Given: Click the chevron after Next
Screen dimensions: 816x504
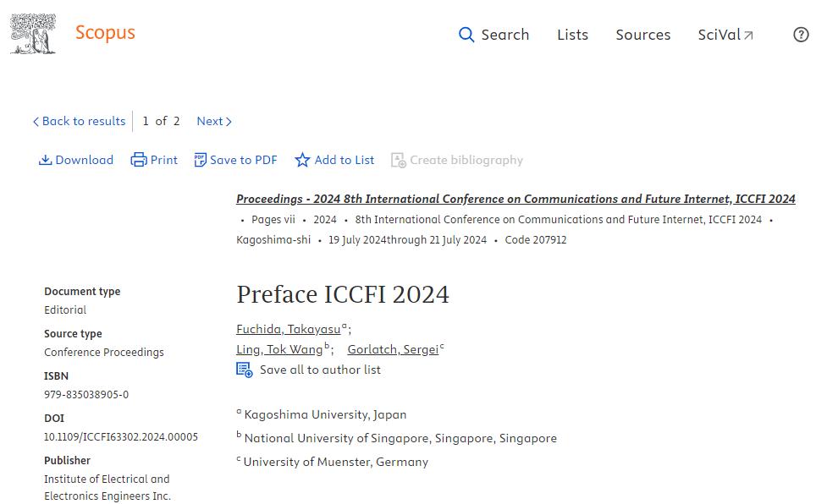Looking at the screenshot, I should [x=229, y=122].
